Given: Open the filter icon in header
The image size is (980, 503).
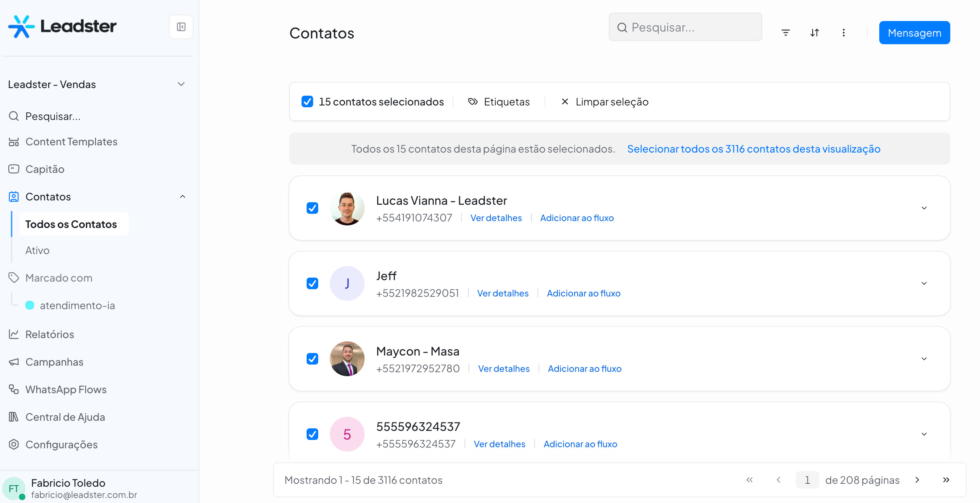Looking at the screenshot, I should click(x=785, y=33).
